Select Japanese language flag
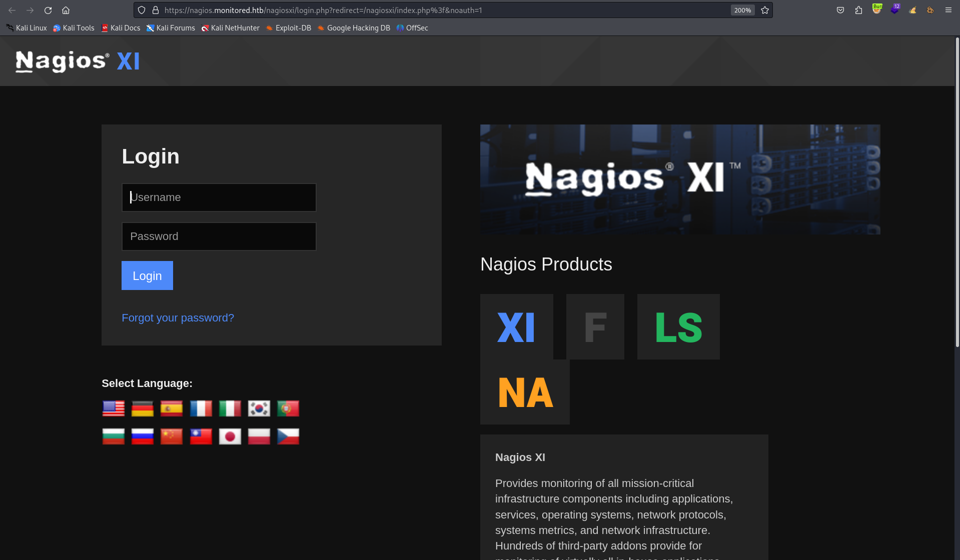The width and height of the screenshot is (960, 560). [230, 436]
